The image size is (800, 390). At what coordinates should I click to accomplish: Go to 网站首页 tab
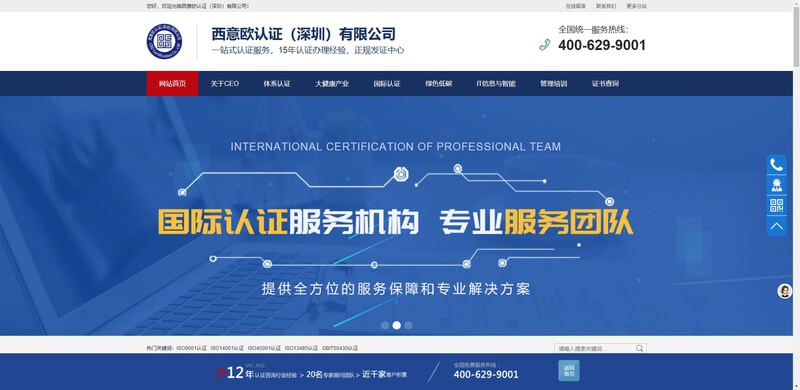click(x=172, y=84)
